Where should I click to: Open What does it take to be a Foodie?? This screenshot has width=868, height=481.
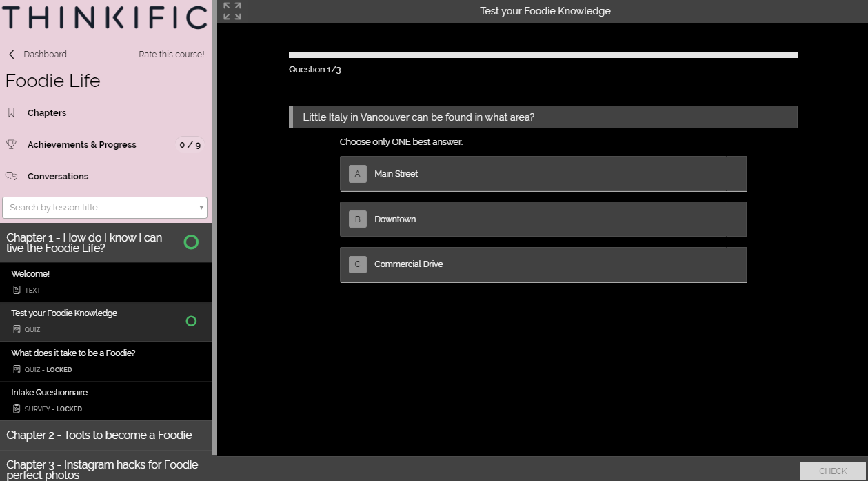point(106,361)
